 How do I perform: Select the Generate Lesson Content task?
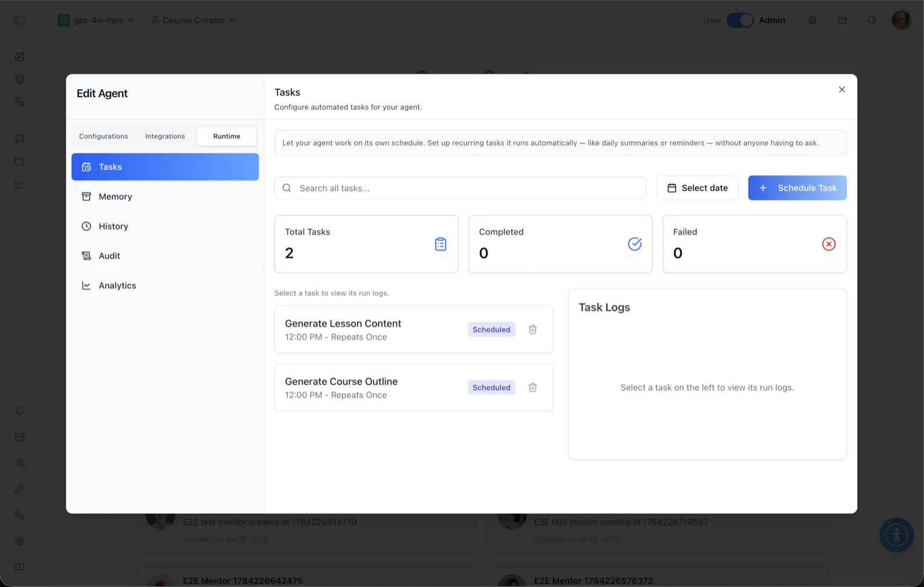[x=413, y=329]
